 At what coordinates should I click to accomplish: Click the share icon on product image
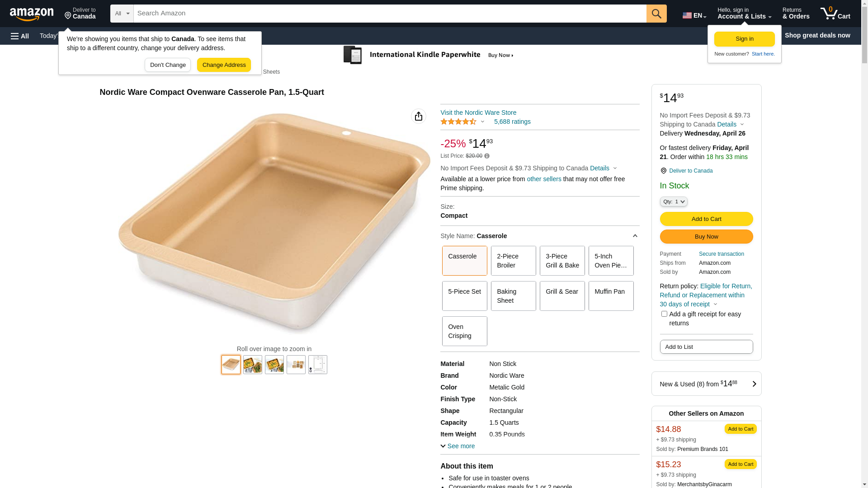click(x=418, y=116)
